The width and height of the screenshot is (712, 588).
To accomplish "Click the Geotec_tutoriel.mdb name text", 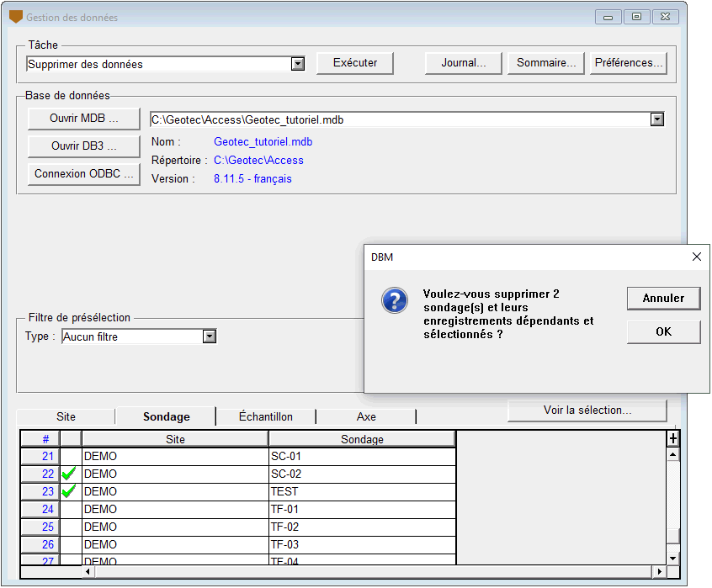I will point(263,142).
